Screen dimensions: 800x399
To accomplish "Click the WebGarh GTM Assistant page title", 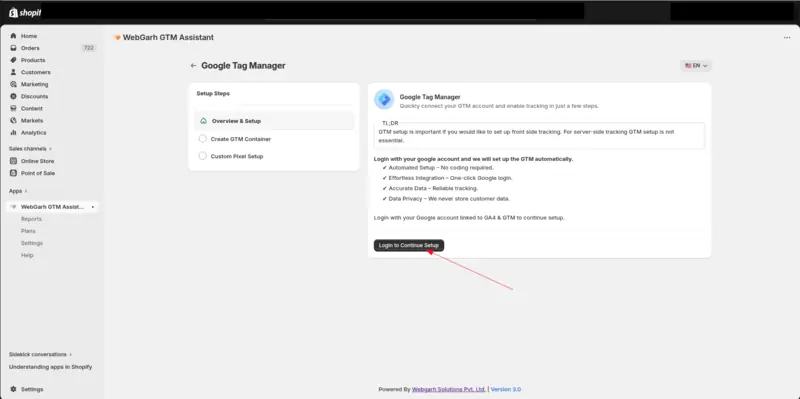I will (168, 38).
